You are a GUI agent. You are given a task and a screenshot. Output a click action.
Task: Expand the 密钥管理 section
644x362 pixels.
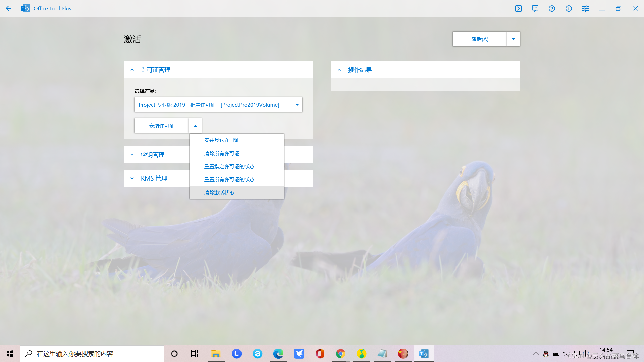click(153, 155)
